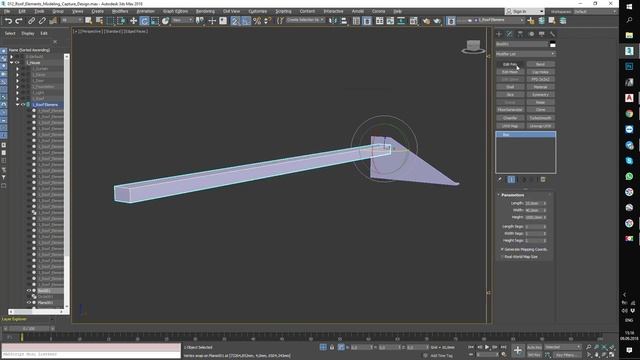The height and width of the screenshot is (360, 640).
Task: Click the Align tool icon
Action: tap(344, 20)
